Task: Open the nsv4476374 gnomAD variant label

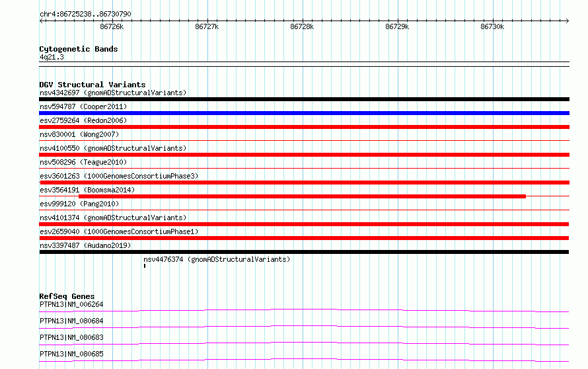Action: 217,259
